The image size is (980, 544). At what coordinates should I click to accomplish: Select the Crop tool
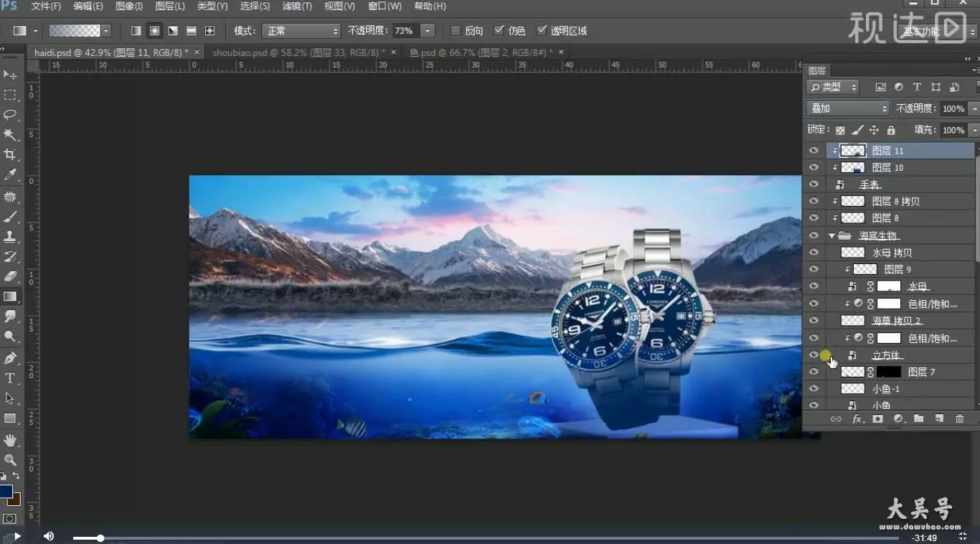[x=10, y=155]
